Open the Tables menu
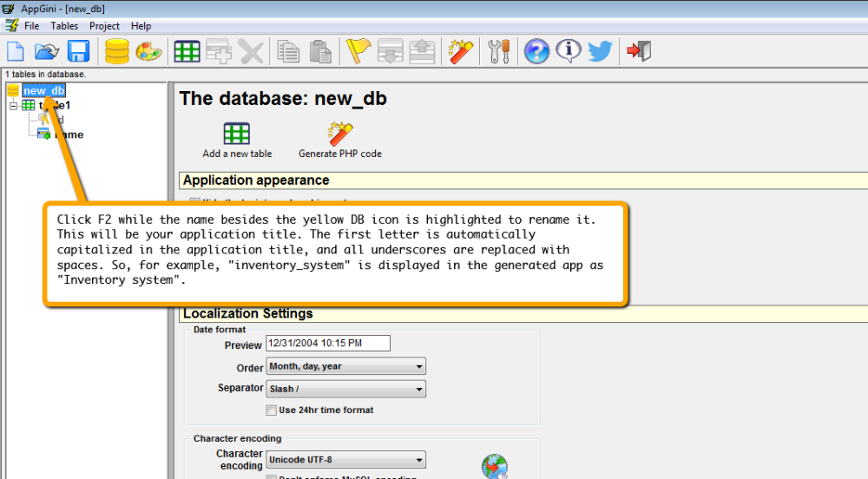This screenshot has height=479, width=868. (64, 26)
